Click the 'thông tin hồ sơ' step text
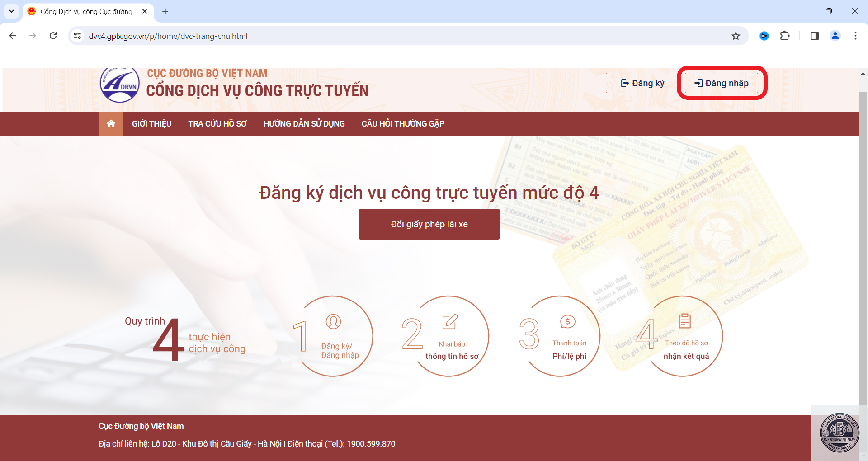This screenshot has height=461, width=868. (452, 356)
